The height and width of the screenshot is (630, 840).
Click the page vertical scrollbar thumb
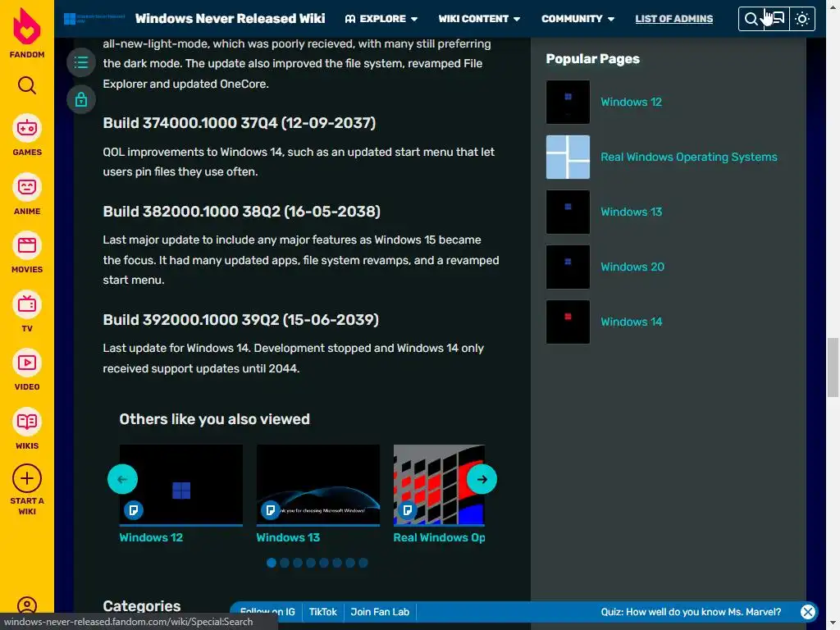coord(833,367)
